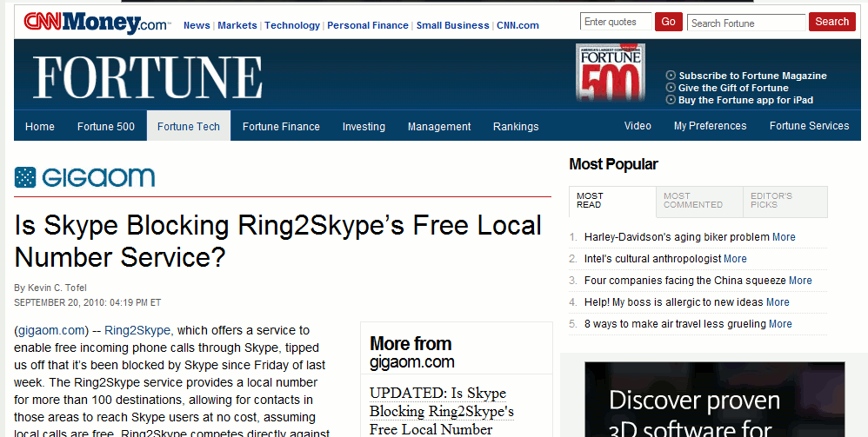Click the arrow icon beside Subscribe to Fortune Magazine
Image resolution: width=868 pixels, height=437 pixels.
point(671,76)
